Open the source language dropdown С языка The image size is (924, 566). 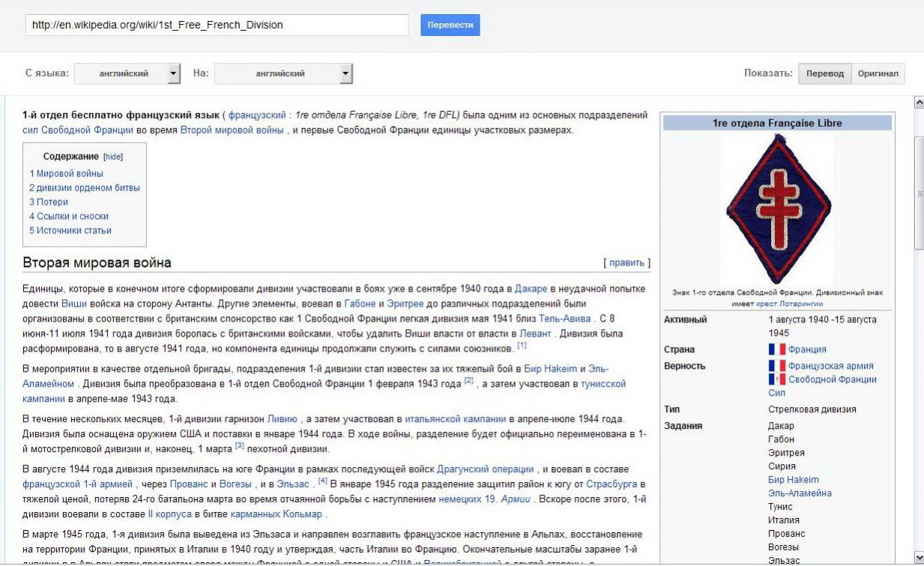[128, 73]
